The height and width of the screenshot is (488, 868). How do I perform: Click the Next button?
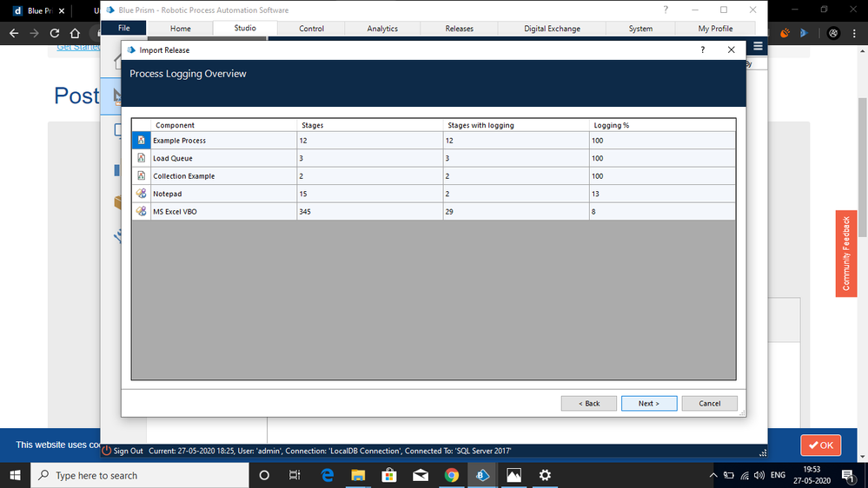[x=649, y=404]
